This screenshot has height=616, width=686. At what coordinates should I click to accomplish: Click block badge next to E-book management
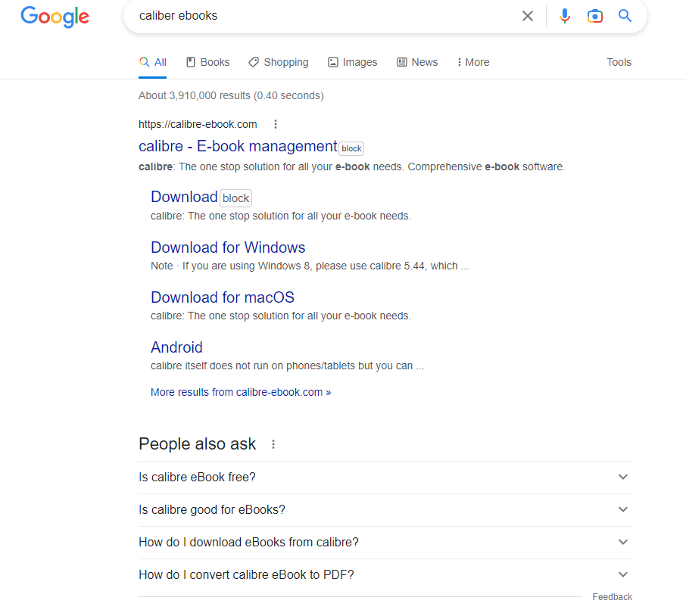[351, 148]
